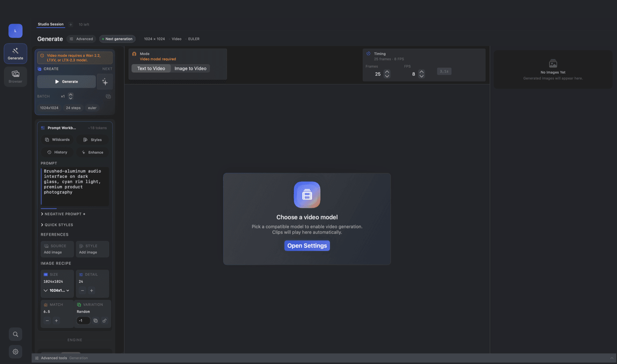Click the batch queue icon
617x364 pixels.
(108, 96)
